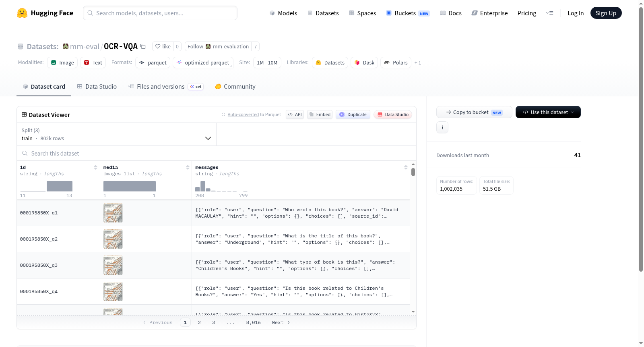
Task: Sort by the id column arrows
Action: click(x=95, y=167)
